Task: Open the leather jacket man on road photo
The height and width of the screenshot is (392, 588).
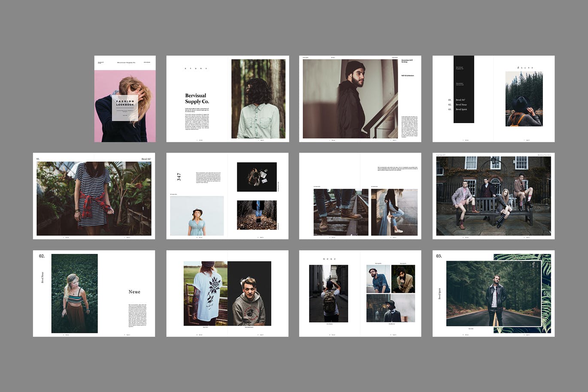Action: click(x=493, y=293)
